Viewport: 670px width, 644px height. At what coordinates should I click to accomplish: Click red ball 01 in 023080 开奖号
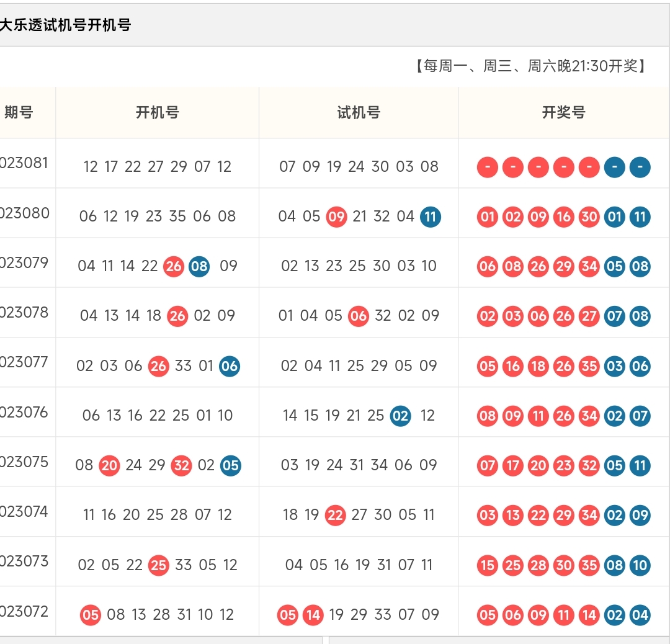point(488,217)
